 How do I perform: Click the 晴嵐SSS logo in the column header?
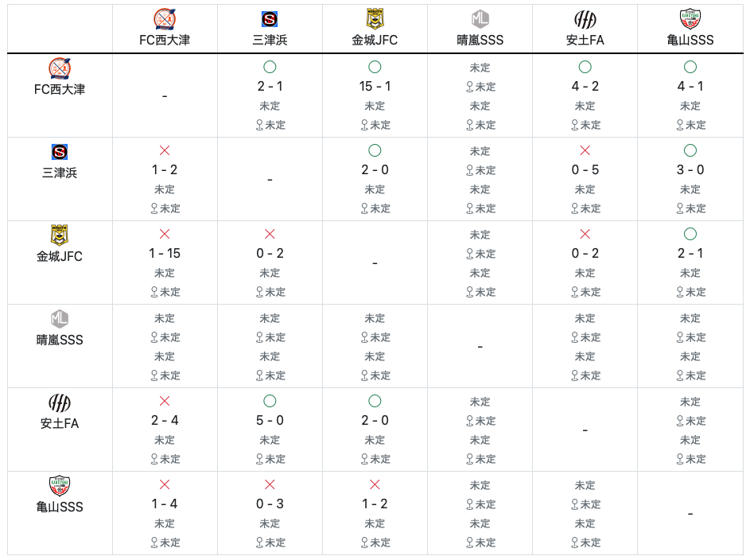tap(480, 19)
